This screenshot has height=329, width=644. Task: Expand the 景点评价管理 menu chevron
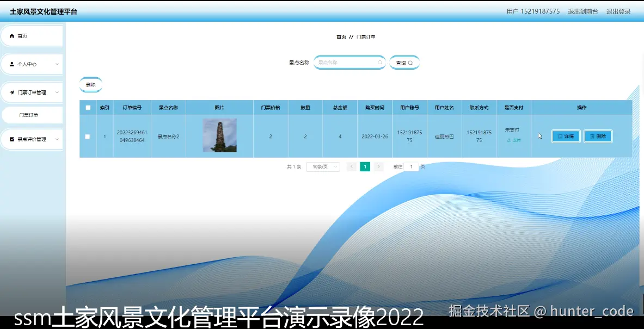[57, 139]
